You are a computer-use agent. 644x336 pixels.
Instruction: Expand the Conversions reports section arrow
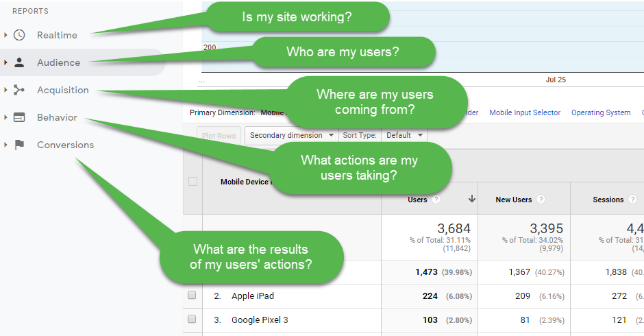click(x=5, y=145)
